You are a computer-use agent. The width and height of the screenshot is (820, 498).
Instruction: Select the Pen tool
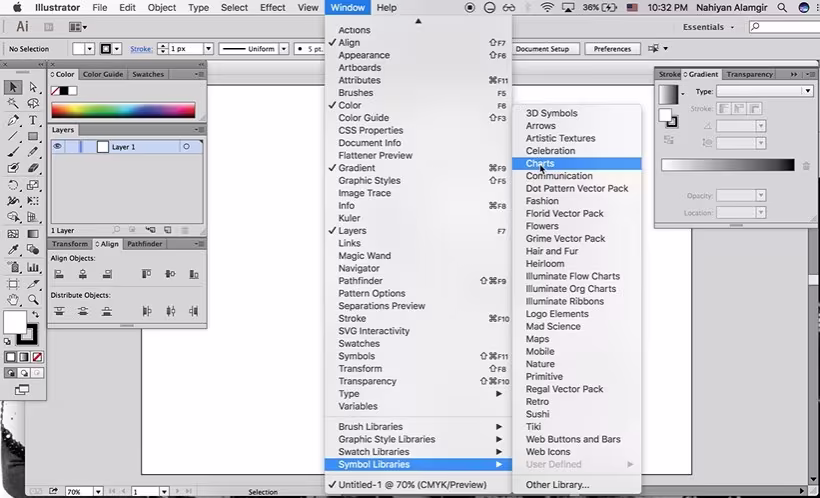13,120
